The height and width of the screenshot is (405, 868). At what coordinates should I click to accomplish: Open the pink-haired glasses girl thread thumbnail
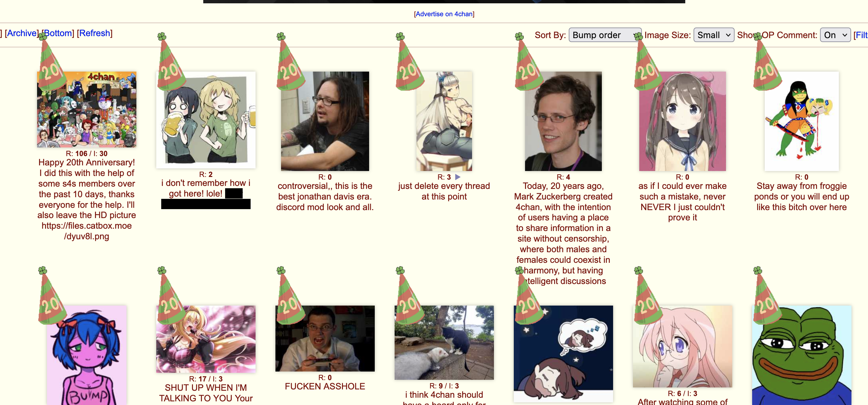[x=682, y=346]
